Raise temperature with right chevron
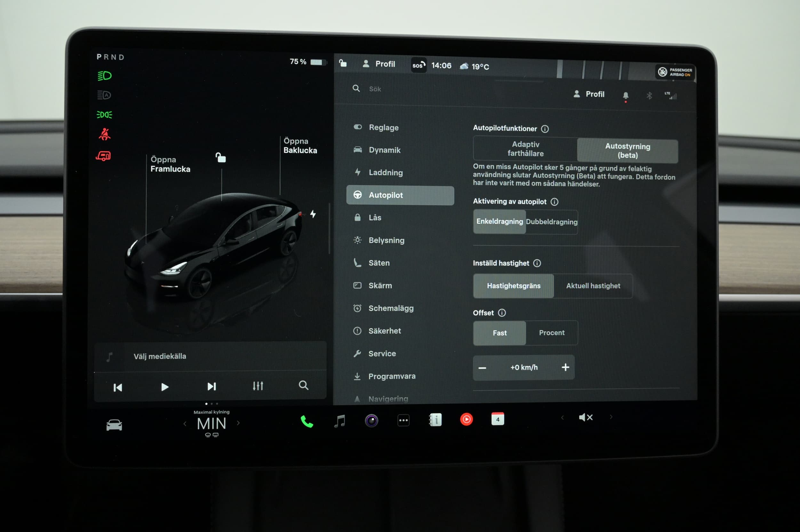The image size is (800, 532). pyautogui.click(x=238, y=423)
